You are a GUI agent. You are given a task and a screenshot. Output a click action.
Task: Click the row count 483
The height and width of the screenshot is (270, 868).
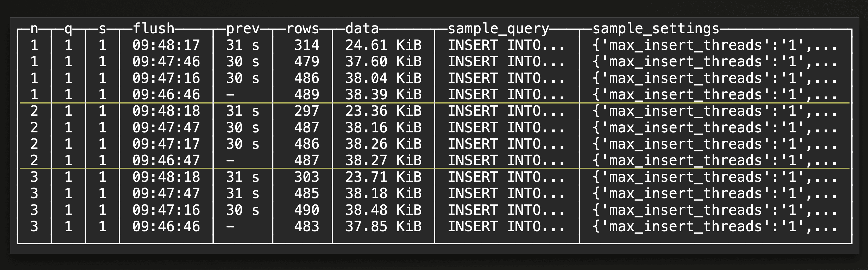pos(306,226)
